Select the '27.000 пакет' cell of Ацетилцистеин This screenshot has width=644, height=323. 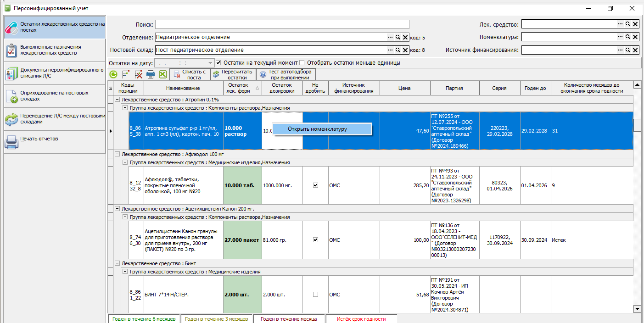pyautogui.click(x=242, y=240)
